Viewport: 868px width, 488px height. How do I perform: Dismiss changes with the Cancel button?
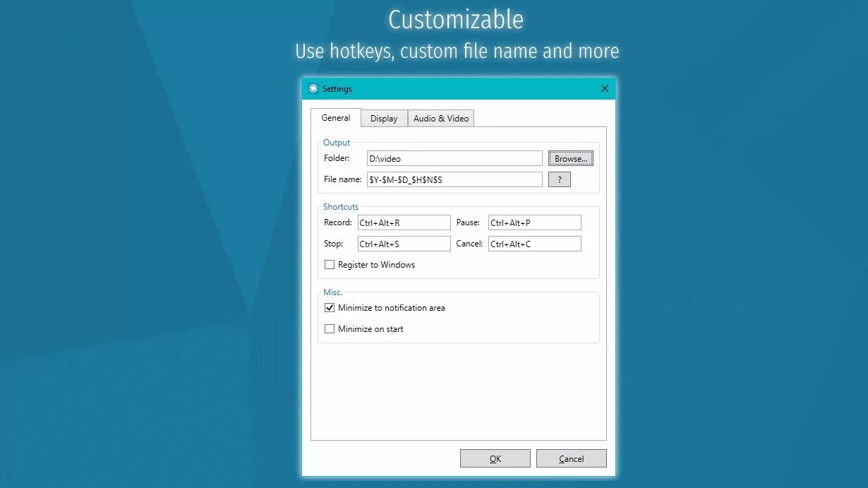pyautogui.click(x=571, y=458)
